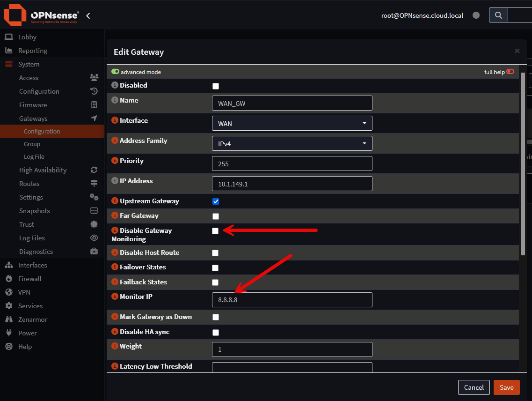Check the Disable Host Route box
532x401 pixels.
click(215, 253)
